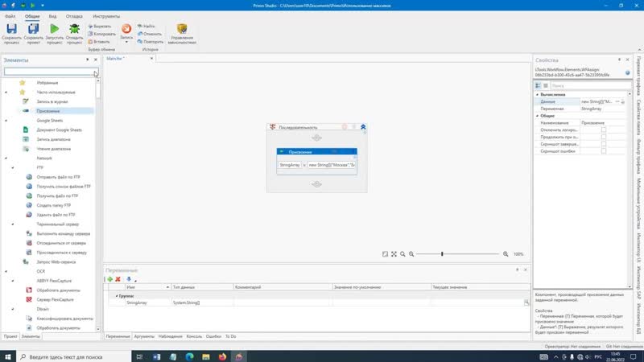Click the select-area icon in canvas zoom bar

click(385, 254)
